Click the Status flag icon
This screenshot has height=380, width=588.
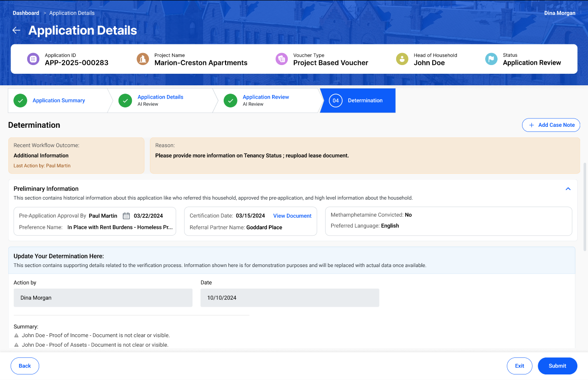click(491, 59)
